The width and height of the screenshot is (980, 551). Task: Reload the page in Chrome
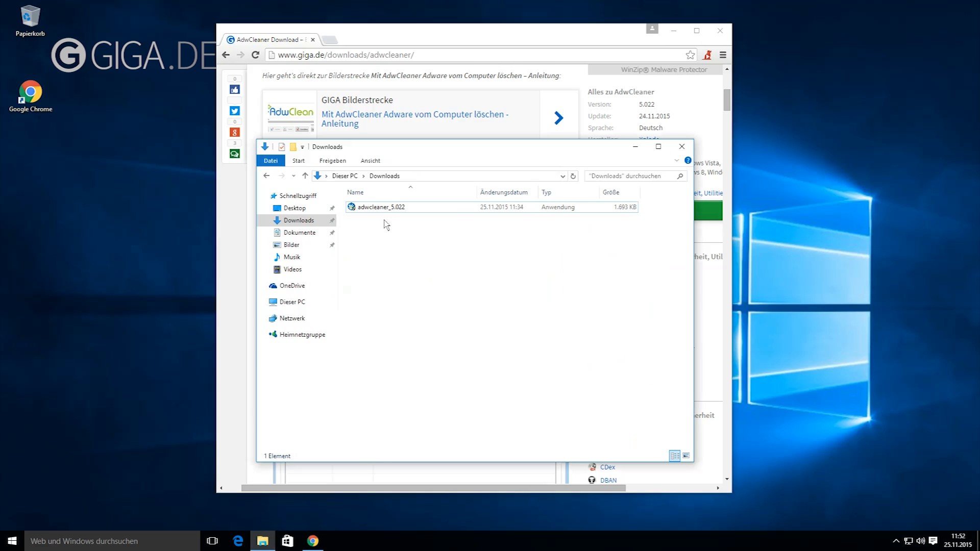256,55
